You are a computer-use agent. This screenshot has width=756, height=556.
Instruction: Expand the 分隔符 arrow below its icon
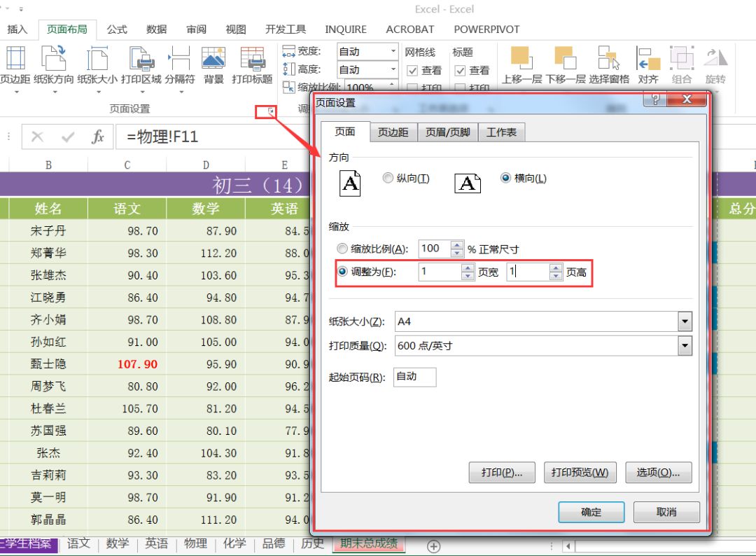181,92
